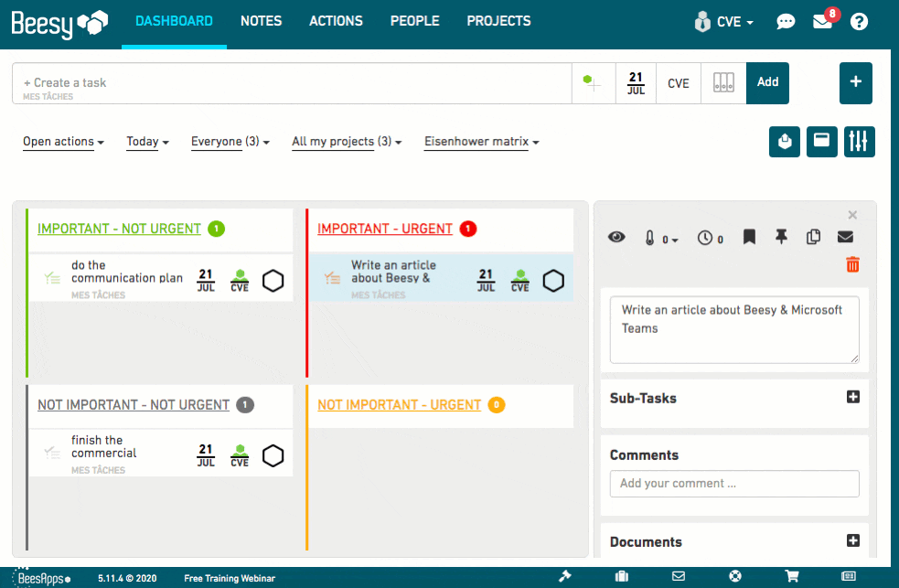Click the large plus button
This screenshot has height=588, width=899.
(x=855, y=83)
